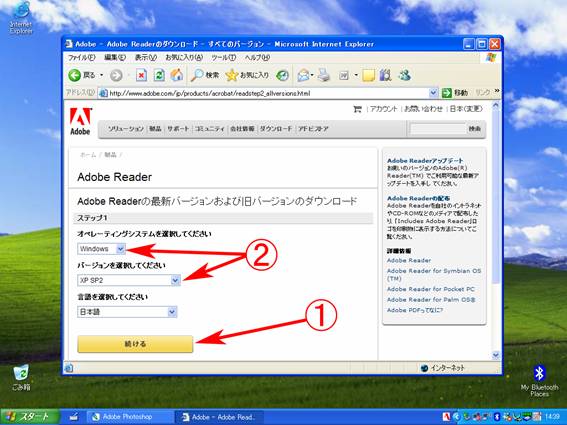Go to Home page via house icon
567x425 pixels.
click(177, 75)
